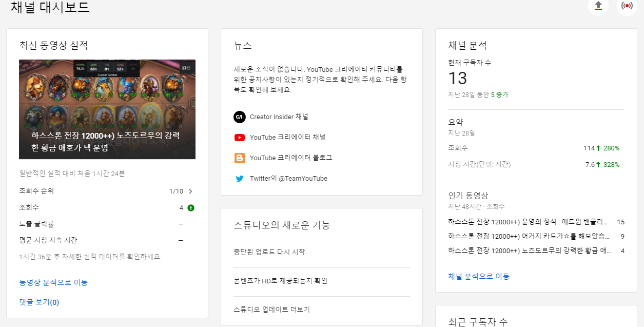This screenshot has height=327, width=644.
Task: Click the subscriber count 13
Action: (458, 79)
